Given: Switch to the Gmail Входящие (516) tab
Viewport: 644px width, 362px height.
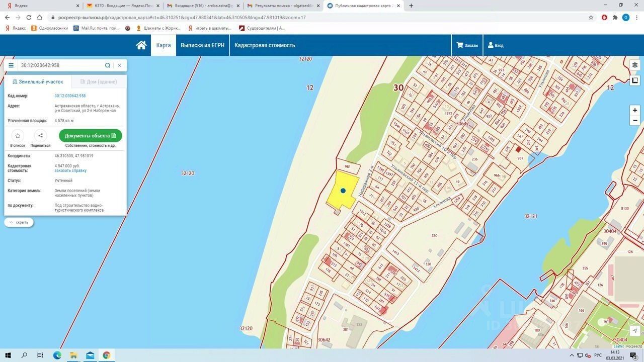Looking at the screenshot, I should point(203,6).
